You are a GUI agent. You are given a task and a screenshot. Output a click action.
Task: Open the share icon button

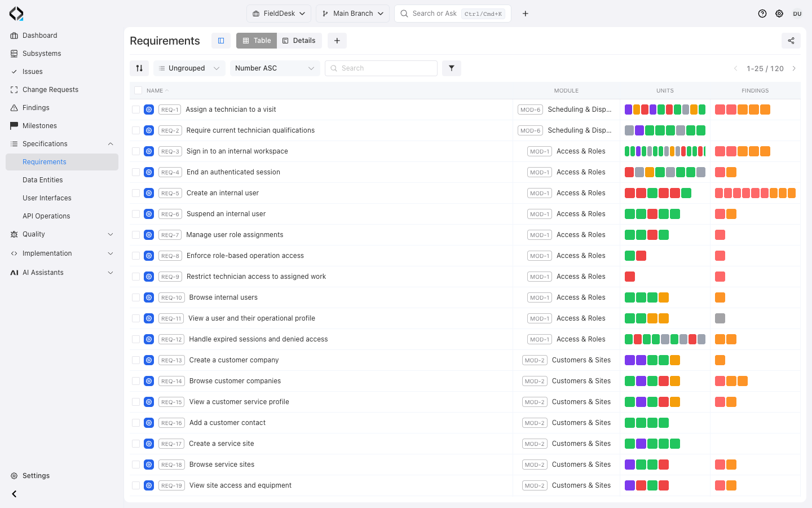pos(791,41)
